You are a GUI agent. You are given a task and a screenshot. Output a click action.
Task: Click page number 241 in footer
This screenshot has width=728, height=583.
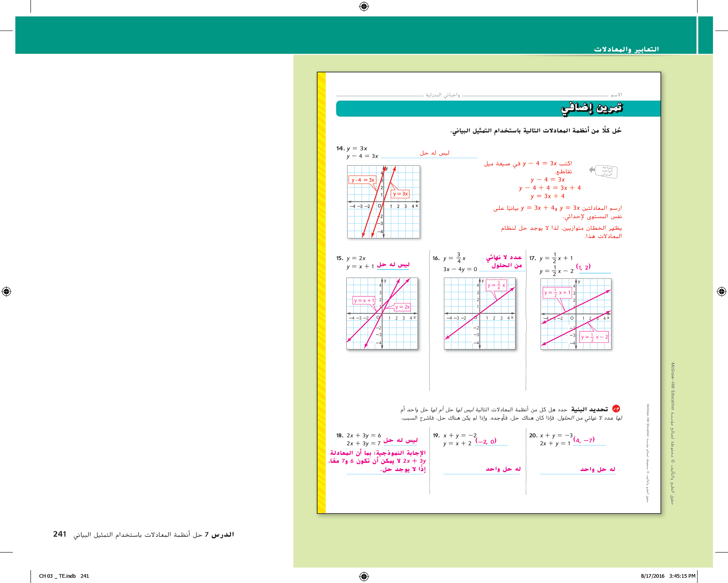pyautogui.click(x=60, y=534)
